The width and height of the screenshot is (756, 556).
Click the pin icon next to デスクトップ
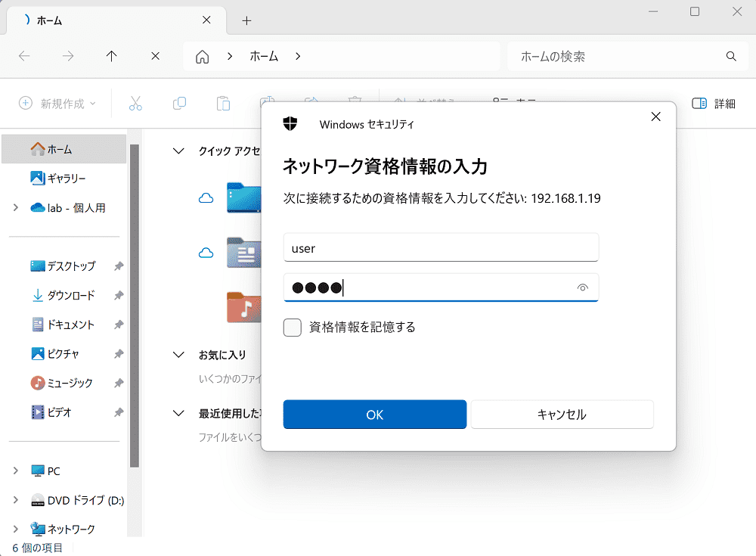119,266
